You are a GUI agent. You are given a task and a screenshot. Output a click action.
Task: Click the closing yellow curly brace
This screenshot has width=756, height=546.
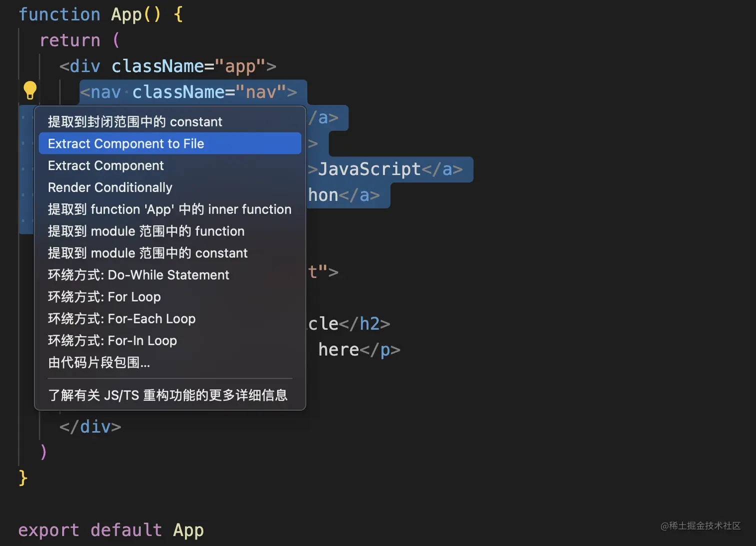tap(23, 477)
